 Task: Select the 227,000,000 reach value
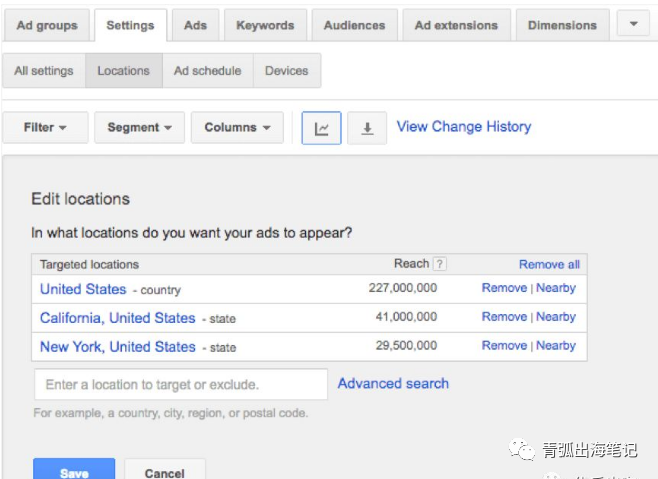coord(403,288)
